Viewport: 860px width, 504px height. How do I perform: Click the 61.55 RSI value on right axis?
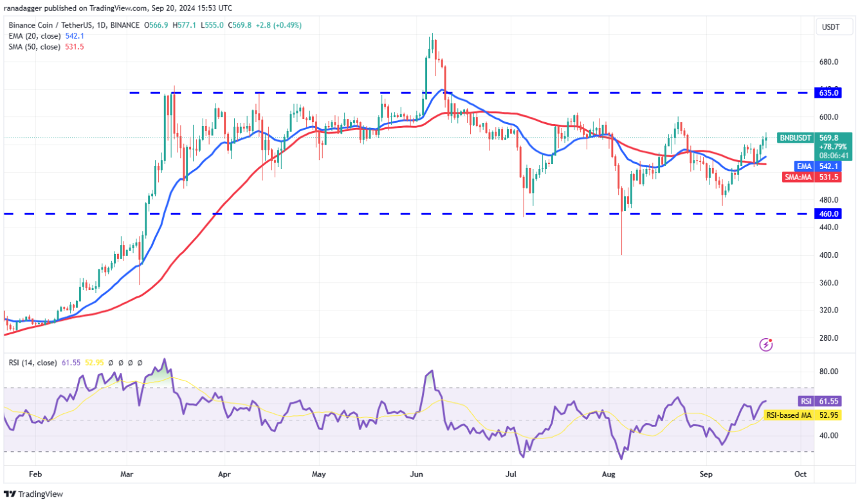point(828,400)
